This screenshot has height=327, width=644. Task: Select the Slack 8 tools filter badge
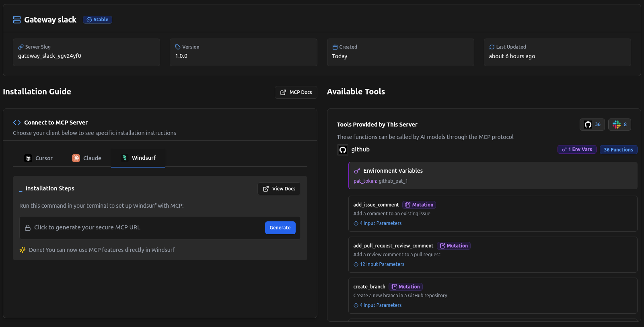pos(619,125)
